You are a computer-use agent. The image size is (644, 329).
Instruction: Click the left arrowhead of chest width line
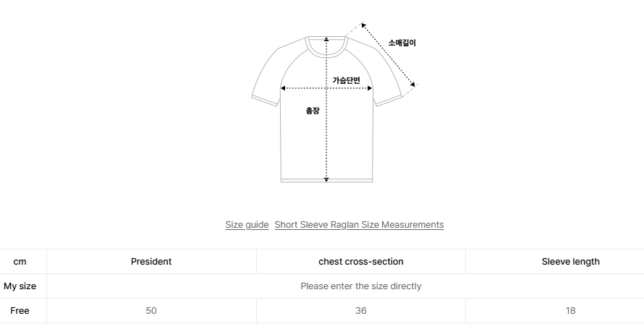click(x=283, y=88)
